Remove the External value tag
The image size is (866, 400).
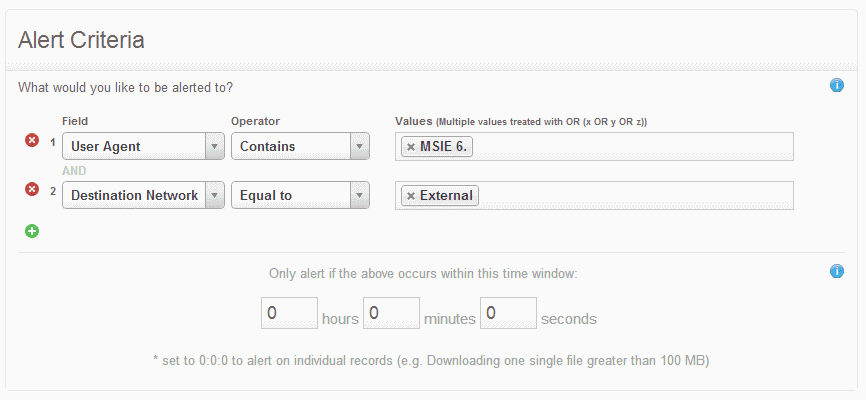[410, 196]
